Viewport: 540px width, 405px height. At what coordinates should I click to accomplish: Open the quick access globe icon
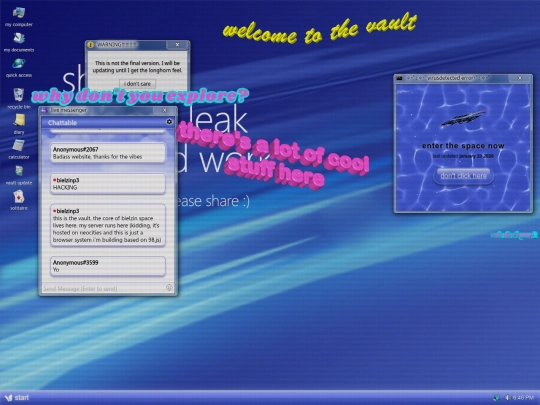19,63
